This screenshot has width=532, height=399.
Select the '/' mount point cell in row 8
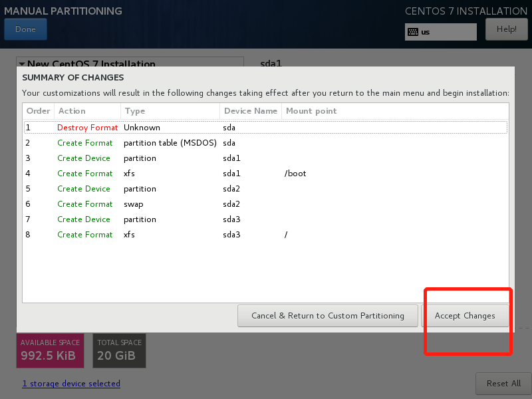[x=286, y=235]
